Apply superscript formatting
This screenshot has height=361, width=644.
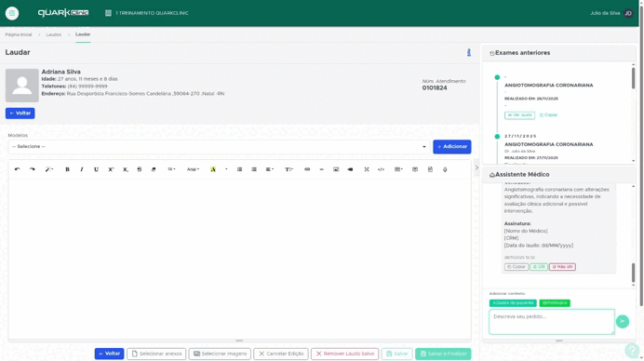111,169
